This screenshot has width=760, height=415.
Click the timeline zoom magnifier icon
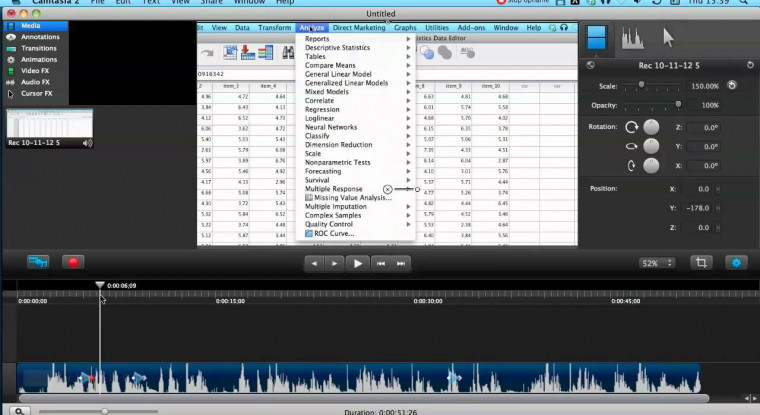[19, 411]
